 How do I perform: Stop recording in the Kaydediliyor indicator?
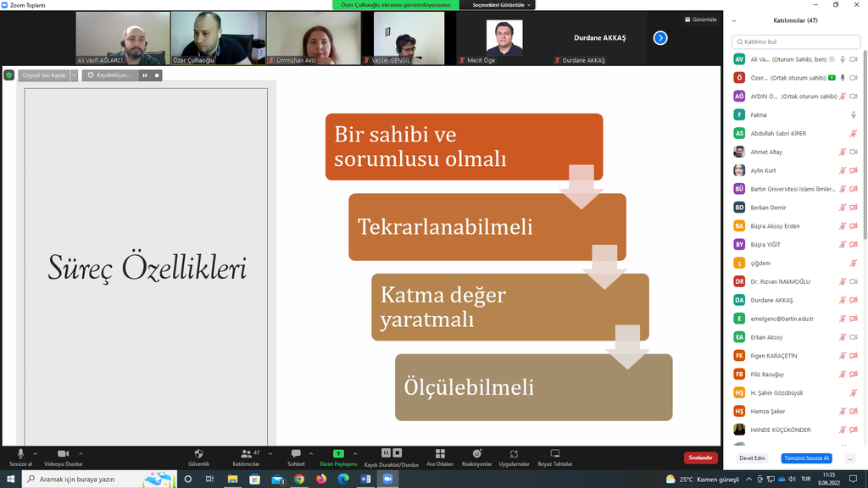tap(157, 75)
